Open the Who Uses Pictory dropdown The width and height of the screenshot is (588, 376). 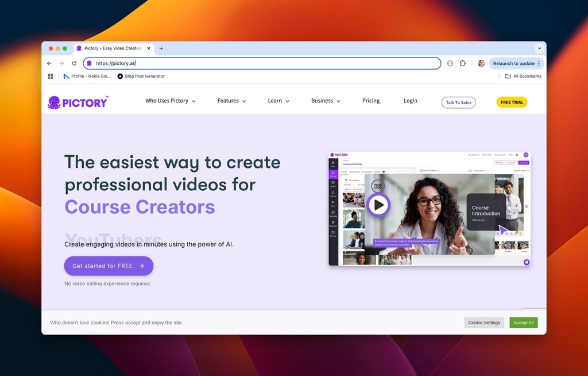point(170,101)
